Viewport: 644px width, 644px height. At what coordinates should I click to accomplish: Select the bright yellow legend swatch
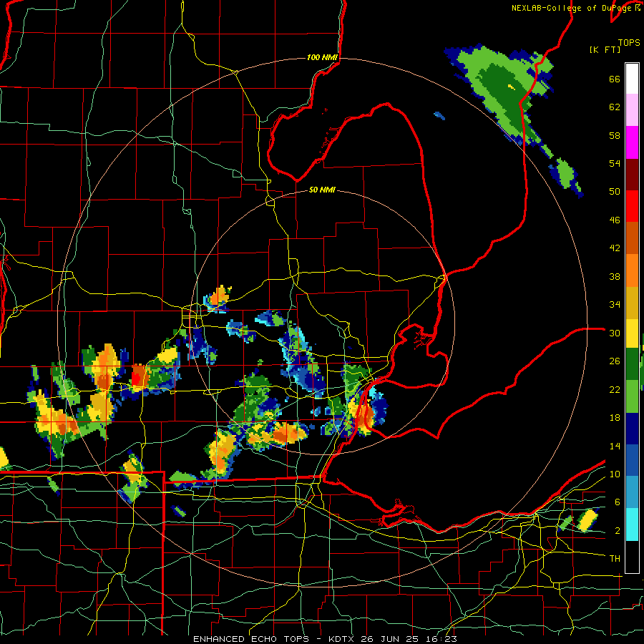[632, 333]
